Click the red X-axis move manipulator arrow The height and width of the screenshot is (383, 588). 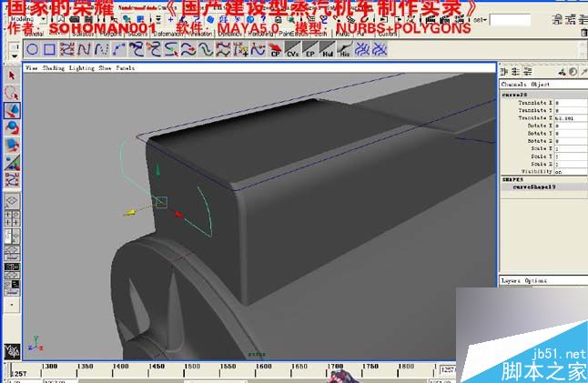179,215
